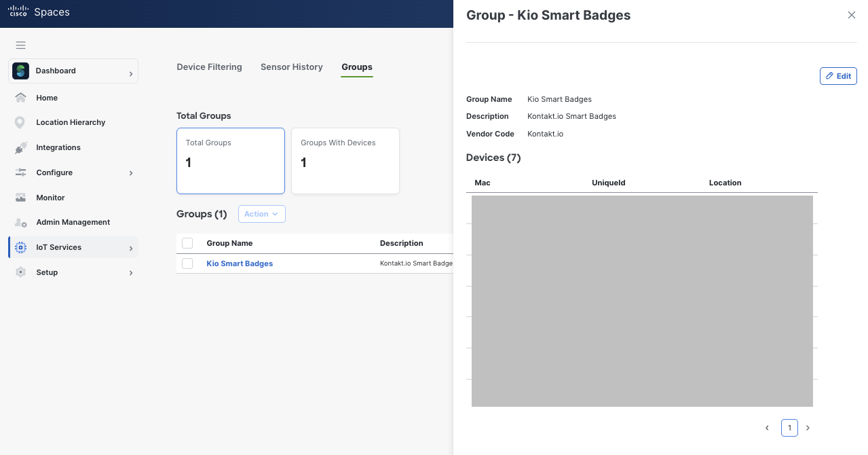
Task: Click the Integrations plug icon
Action: (x=20, y=147)
